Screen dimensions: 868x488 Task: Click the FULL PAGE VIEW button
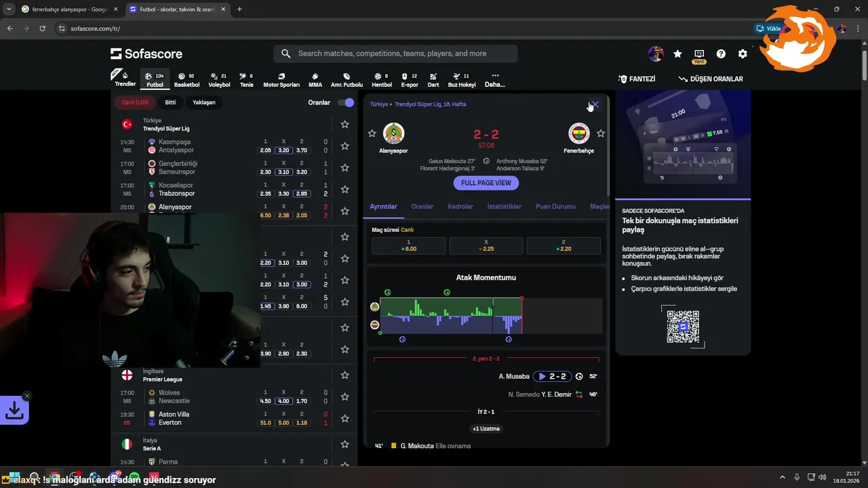(486, 183)
